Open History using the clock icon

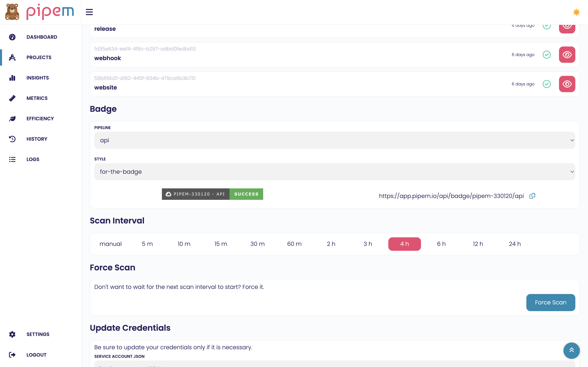click(12, 139)
